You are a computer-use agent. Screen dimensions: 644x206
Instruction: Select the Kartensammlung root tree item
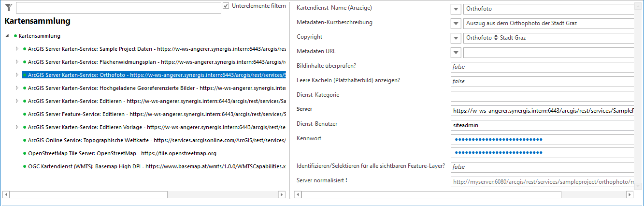[40, 36]
